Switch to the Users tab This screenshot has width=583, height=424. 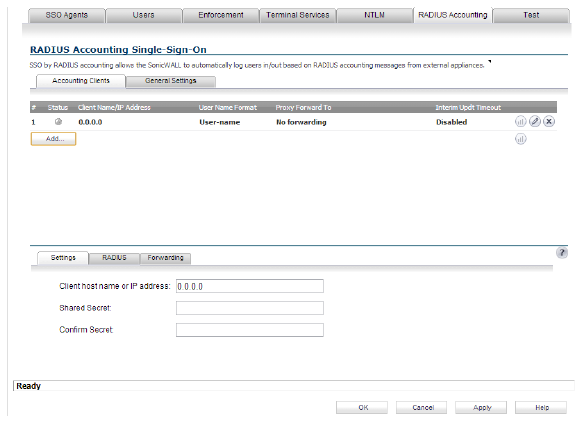pos(144,16)
